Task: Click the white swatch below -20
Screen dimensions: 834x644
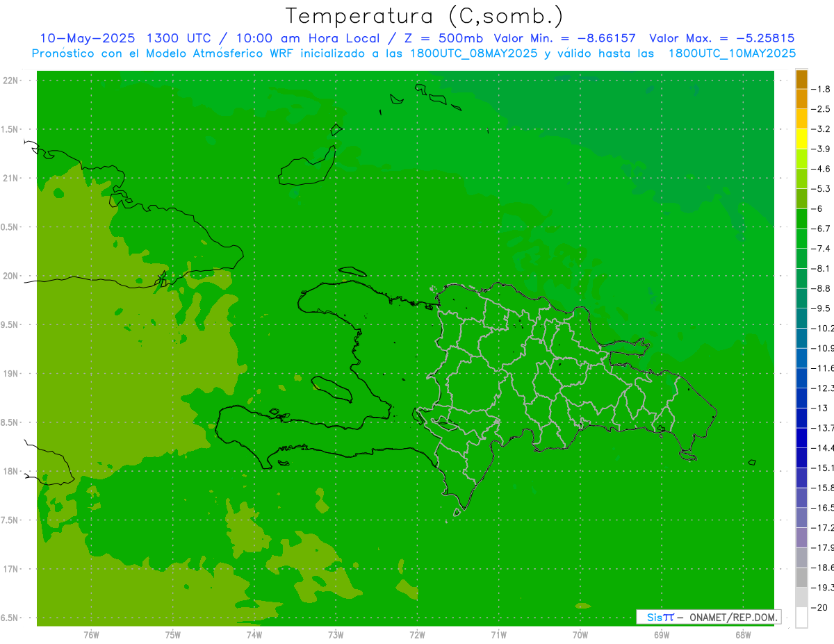Action: point(801,617)
